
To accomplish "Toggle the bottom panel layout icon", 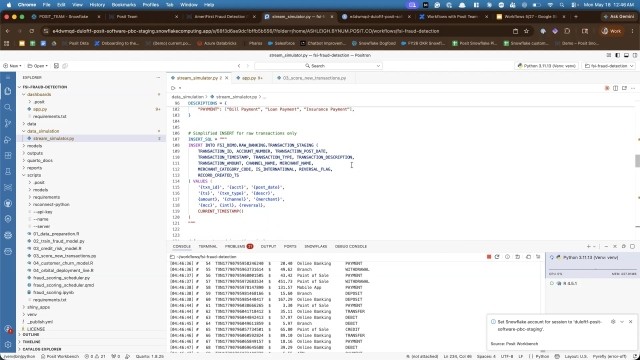I will point(626,55).
